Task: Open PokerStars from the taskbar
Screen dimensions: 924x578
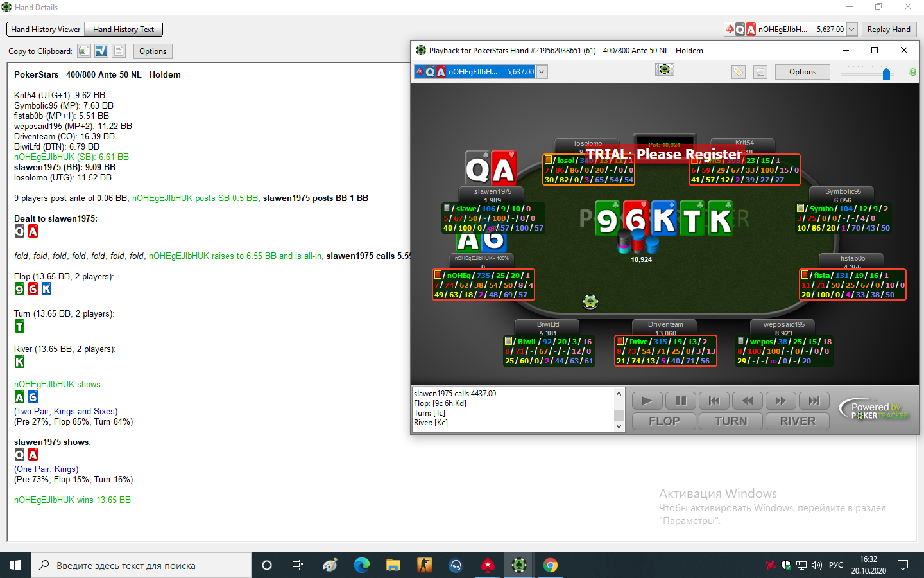Action: pos(488,565)
